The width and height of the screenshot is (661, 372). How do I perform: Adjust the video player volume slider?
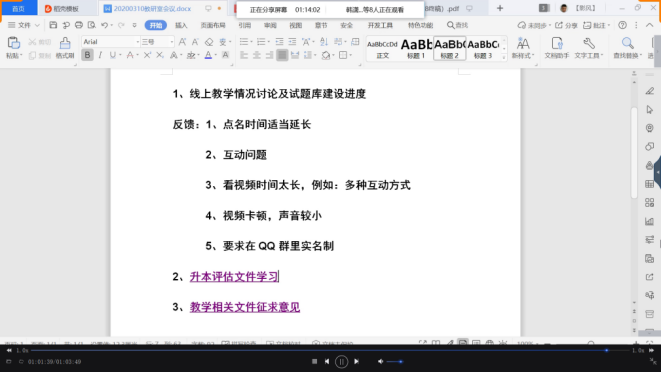click(395, 361)
